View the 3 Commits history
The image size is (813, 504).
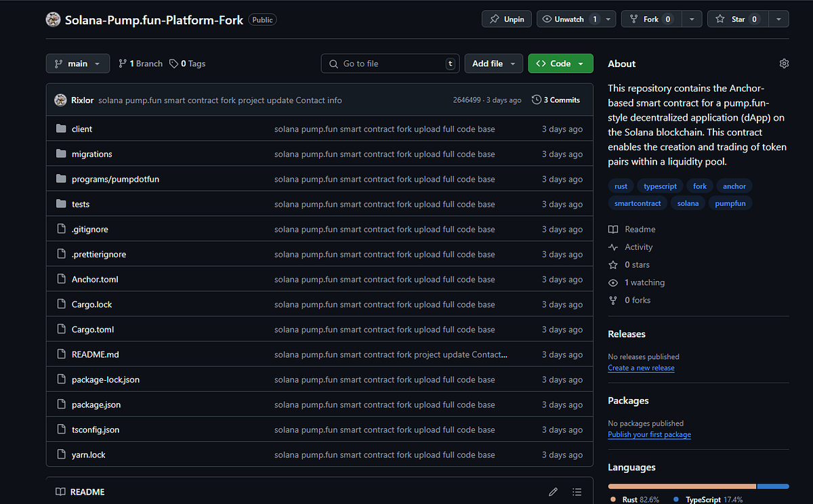tap(556, 100)
